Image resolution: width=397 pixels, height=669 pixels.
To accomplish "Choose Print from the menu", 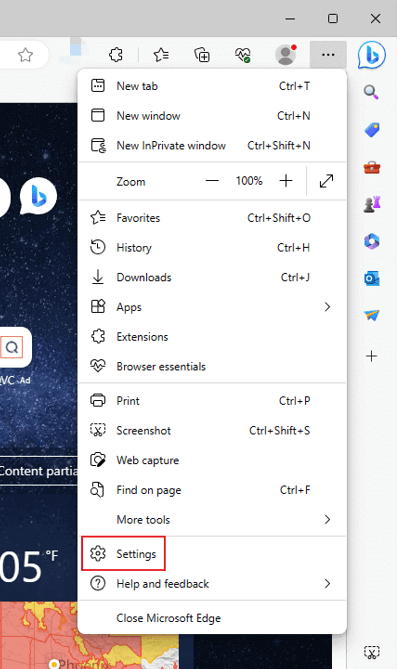I will pos(212,401).
